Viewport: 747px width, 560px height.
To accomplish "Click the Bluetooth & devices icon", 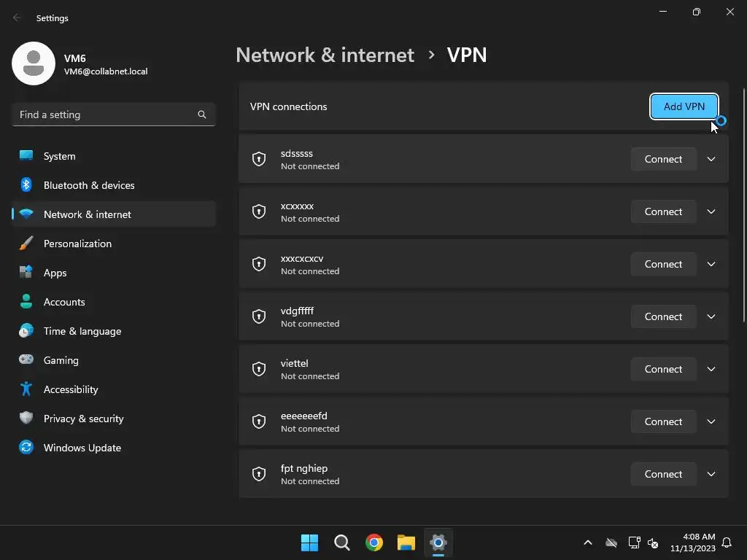I will [26, 185].
